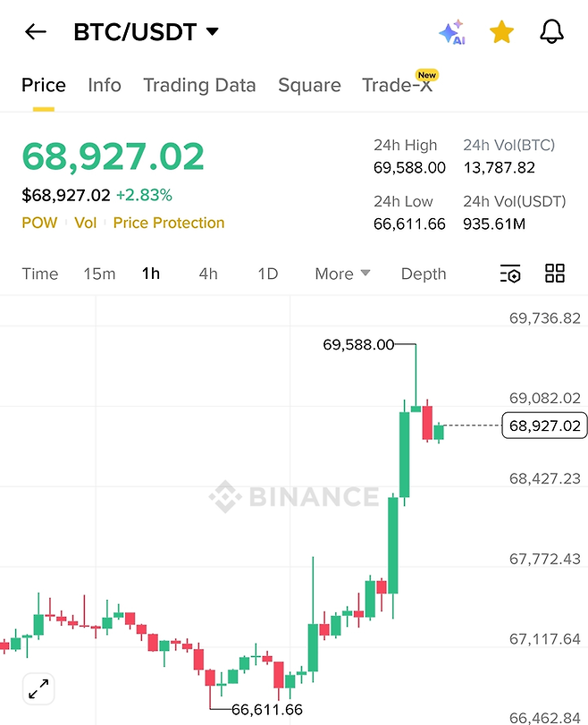Screen dimensions: 588x725
Task: Tap the POW tag link
Action: pos(39,223)
